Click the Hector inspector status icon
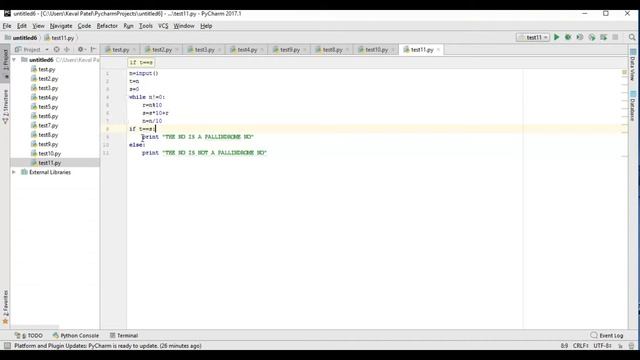Image resolution: width=640 pixels, height=360 pixels. click(x=631, y=346)
